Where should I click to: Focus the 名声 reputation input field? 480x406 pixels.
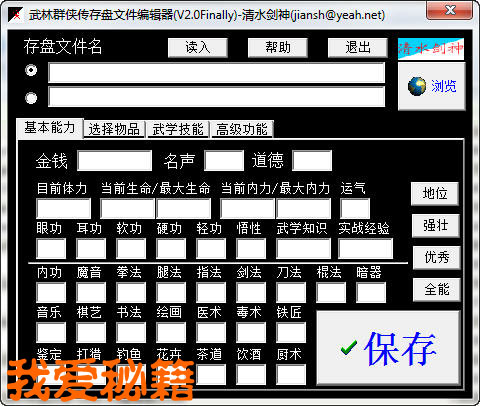pos(224,161)
